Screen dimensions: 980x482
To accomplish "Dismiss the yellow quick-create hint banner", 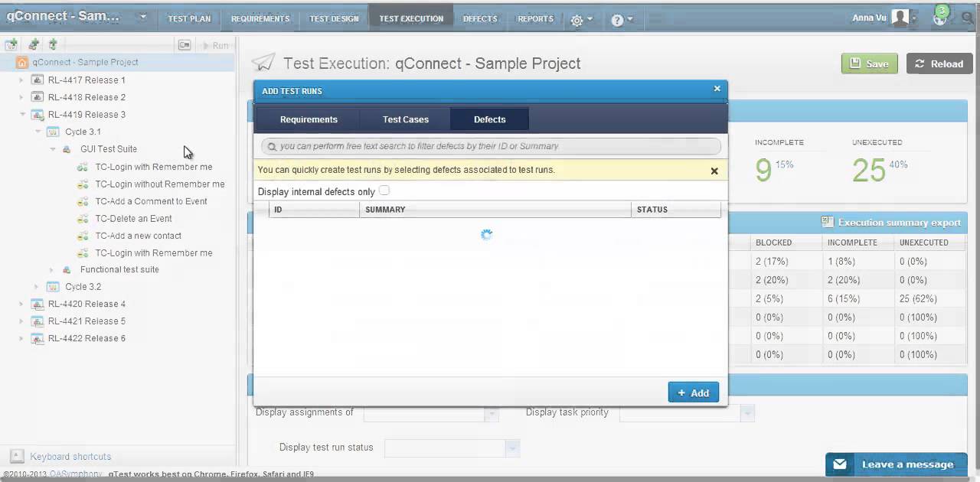I will [714, 171].
